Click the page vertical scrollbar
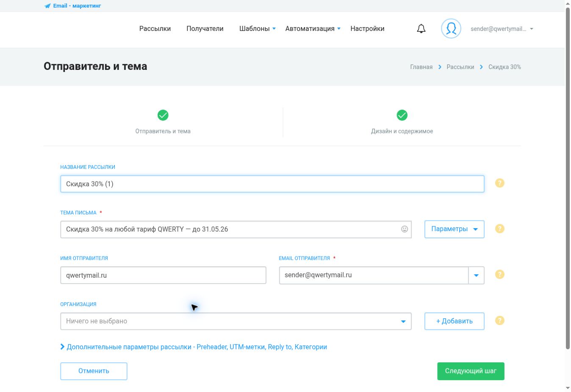The width and height of the screenshot is (571, 392). [568, 178]
